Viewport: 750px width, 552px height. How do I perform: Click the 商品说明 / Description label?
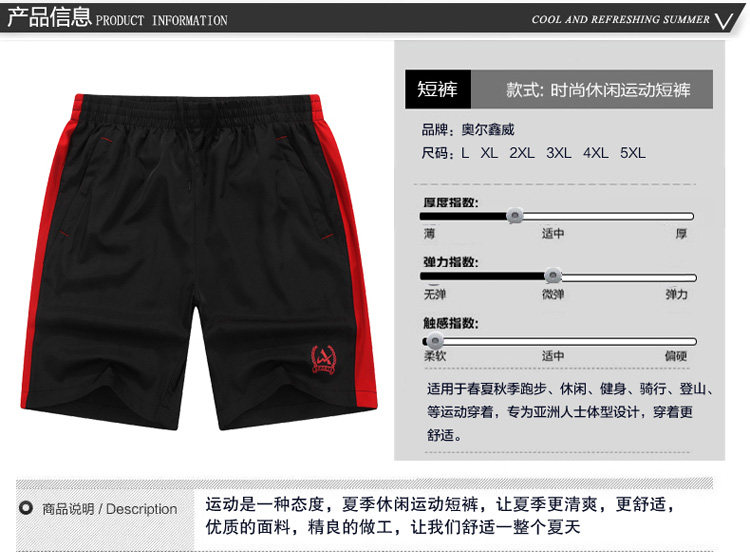coord(110,508)
